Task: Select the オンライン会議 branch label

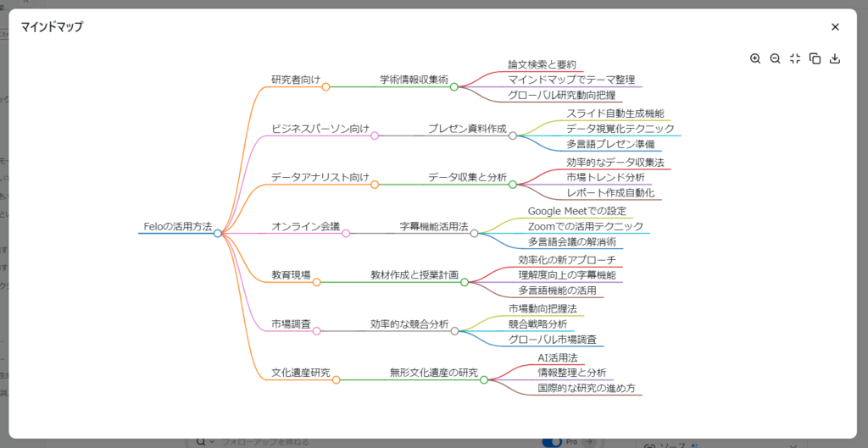Action: tap(305, 226)
